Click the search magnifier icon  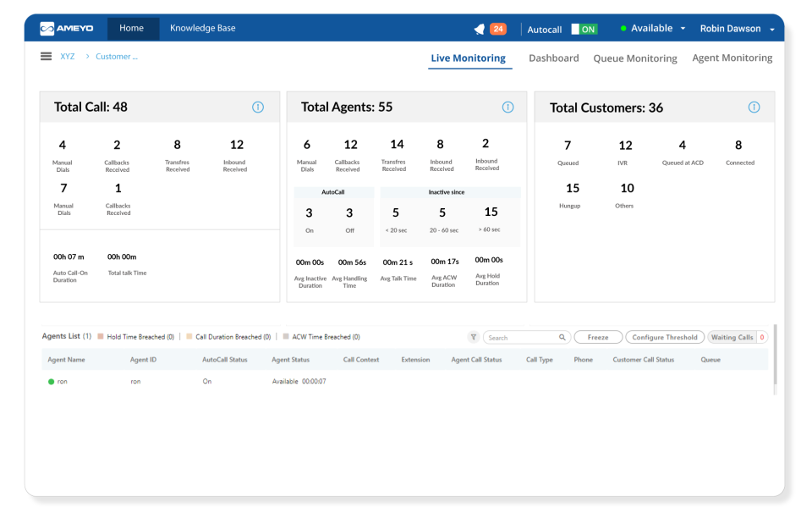coord(562,337)
